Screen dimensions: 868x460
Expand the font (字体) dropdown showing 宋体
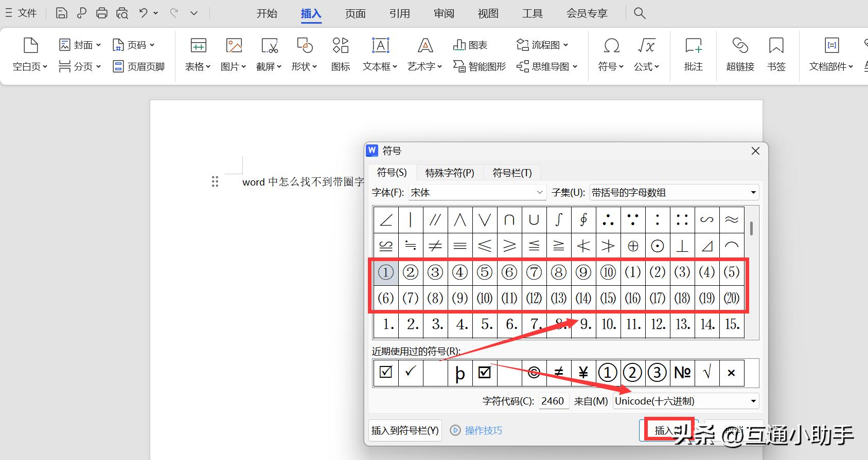pyautogui.click(x=540, y=192)
